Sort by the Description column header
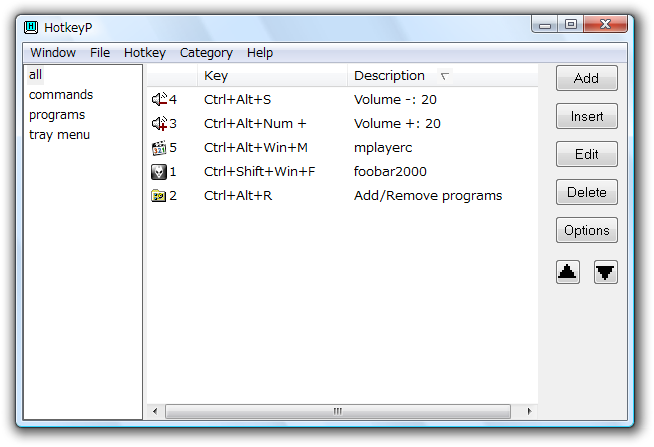 443,75
